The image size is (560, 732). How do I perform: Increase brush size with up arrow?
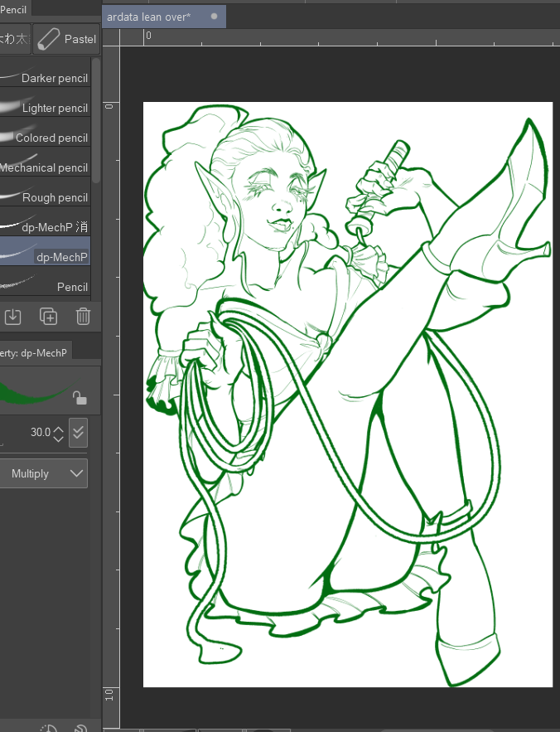click(x=58, y=429)
